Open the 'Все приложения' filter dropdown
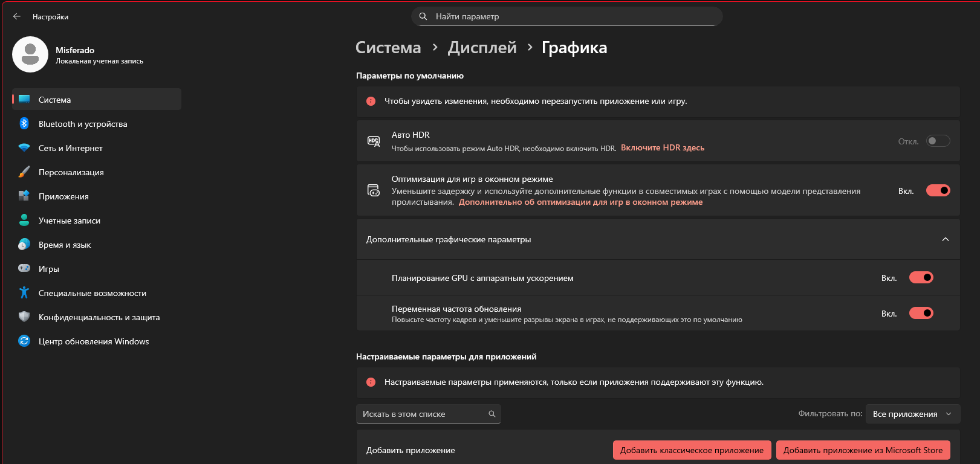The image size is (980, 464). pyautogui.click(x=912, y=414)
